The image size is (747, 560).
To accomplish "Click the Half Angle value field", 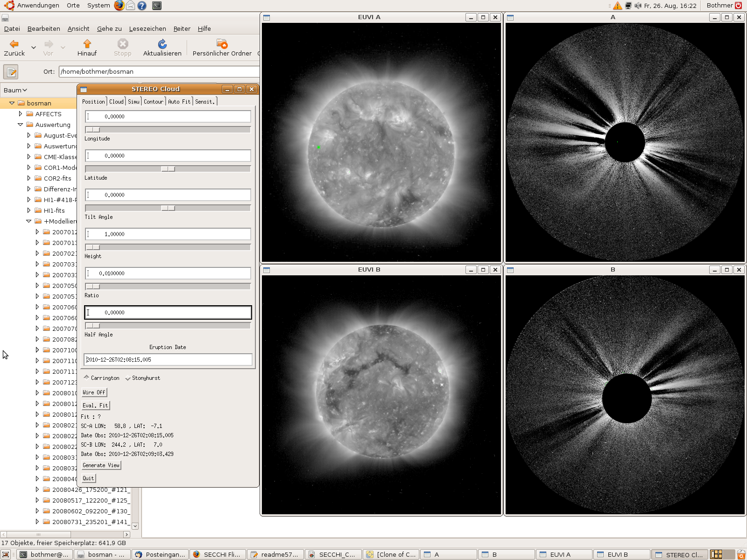I will click(x=168, y=313).
